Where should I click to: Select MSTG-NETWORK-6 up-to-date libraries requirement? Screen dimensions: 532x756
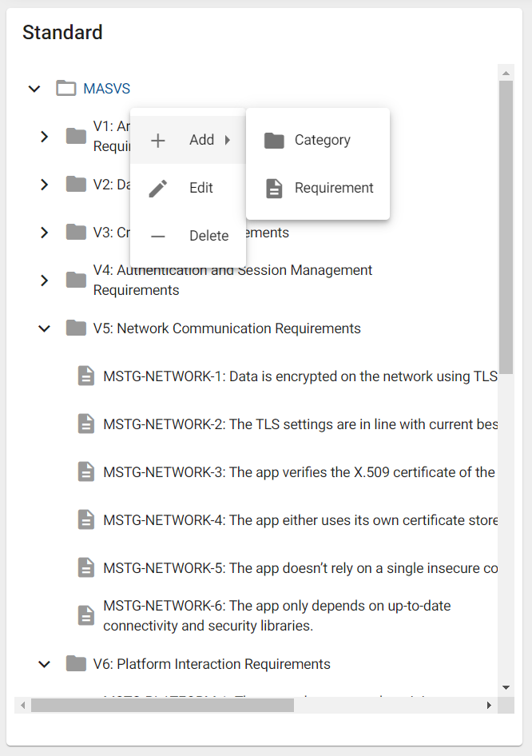click(x=277, y=615)
